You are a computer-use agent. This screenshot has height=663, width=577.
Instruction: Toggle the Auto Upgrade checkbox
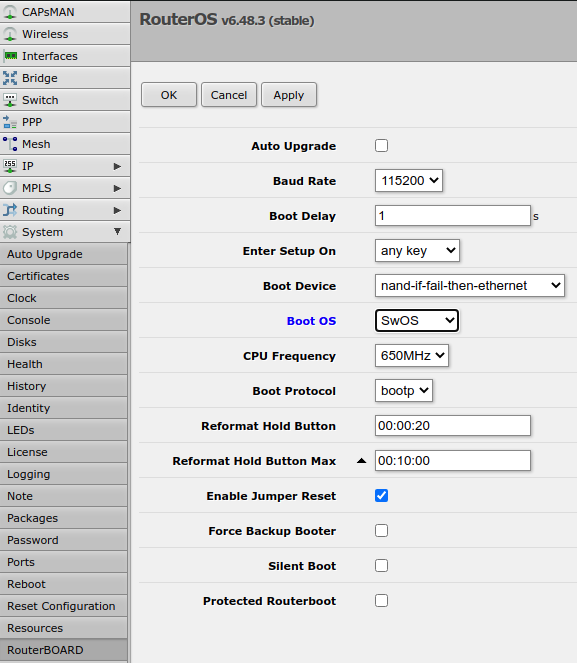pos(381,145)
